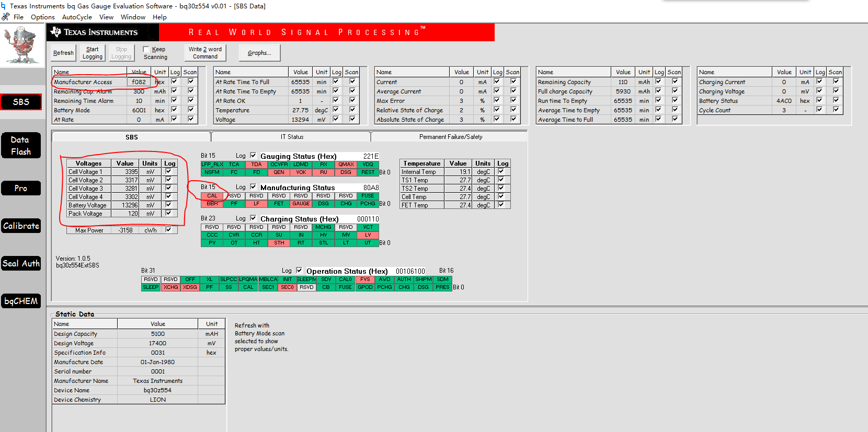Viewport: 868px width, 432px height.
Task: Enable the Keep Scanning checkbox
Action: [146, 49]
